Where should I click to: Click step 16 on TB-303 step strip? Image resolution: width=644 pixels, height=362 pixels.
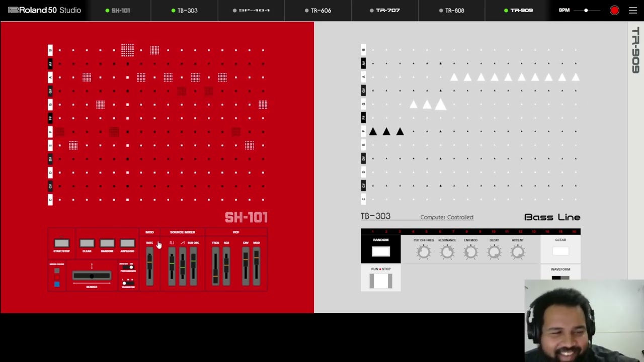574,232
